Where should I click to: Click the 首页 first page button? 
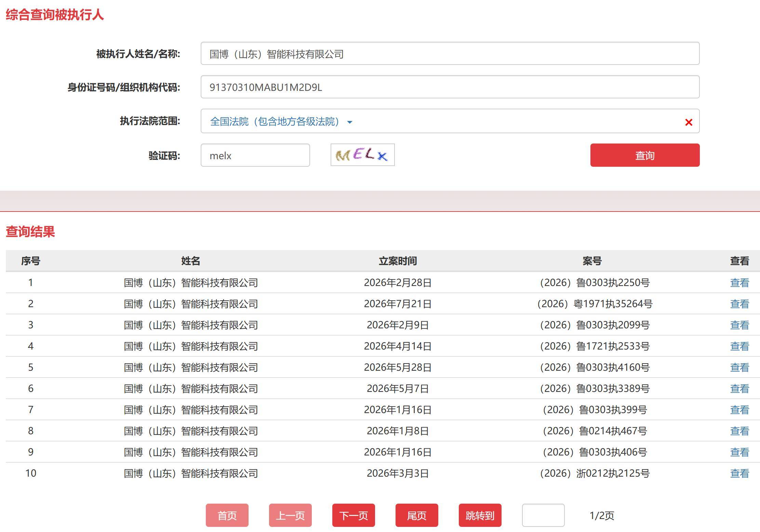227,515
